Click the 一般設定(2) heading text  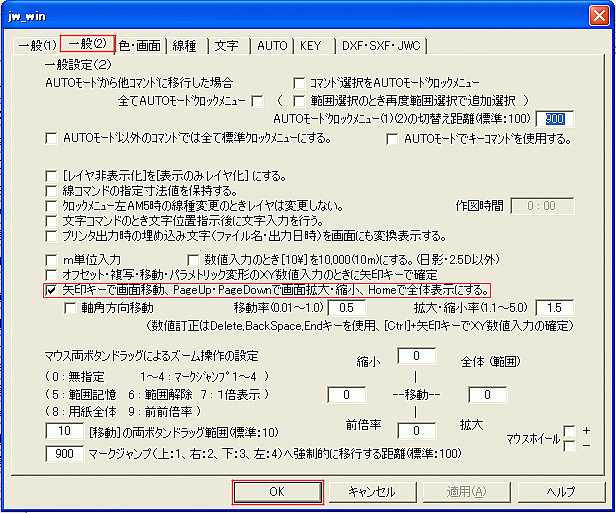pyautogui.click(x=78, y=65)
